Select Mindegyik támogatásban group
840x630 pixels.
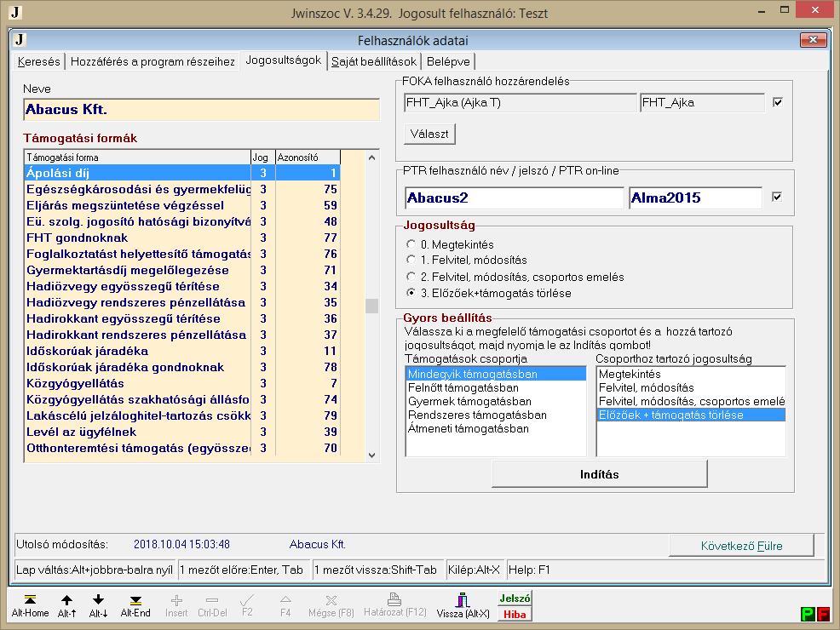tap(496, 374)
